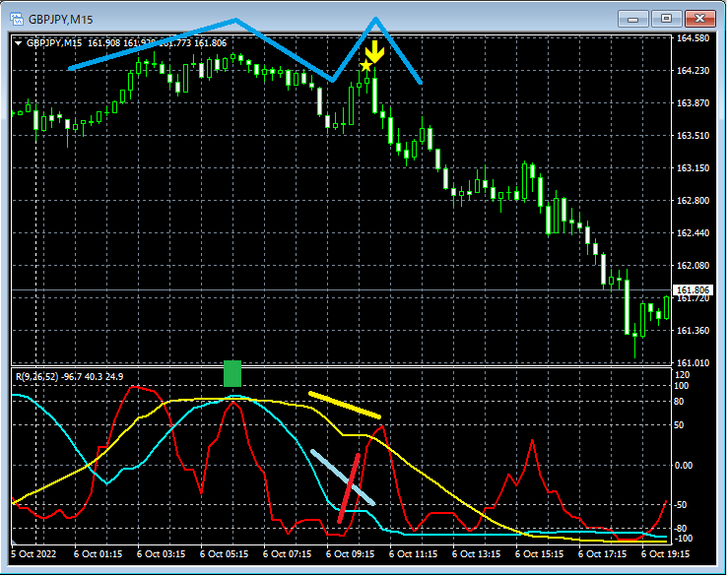
Task: Click the yellow down arrow marker
Action: pyautogui.click(x=375, y=51)
